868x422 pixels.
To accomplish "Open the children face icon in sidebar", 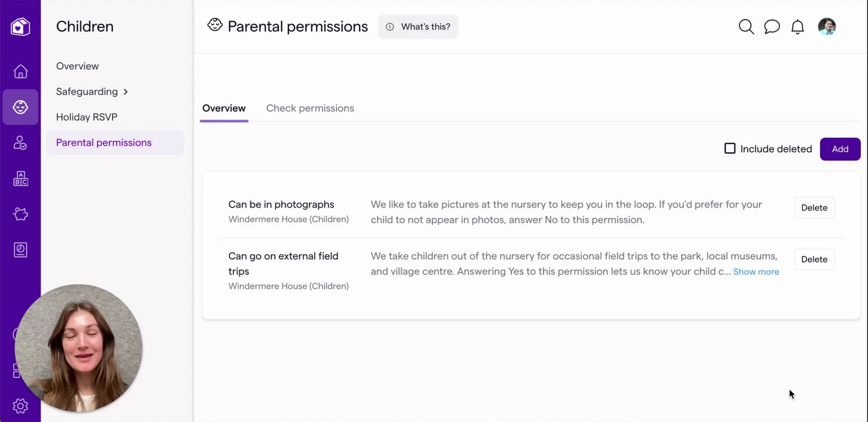I will (21, 107).
